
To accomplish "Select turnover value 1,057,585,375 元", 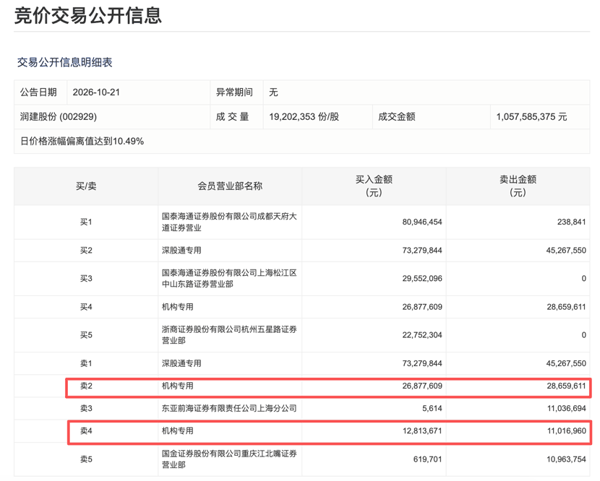I will pos(532,117).
